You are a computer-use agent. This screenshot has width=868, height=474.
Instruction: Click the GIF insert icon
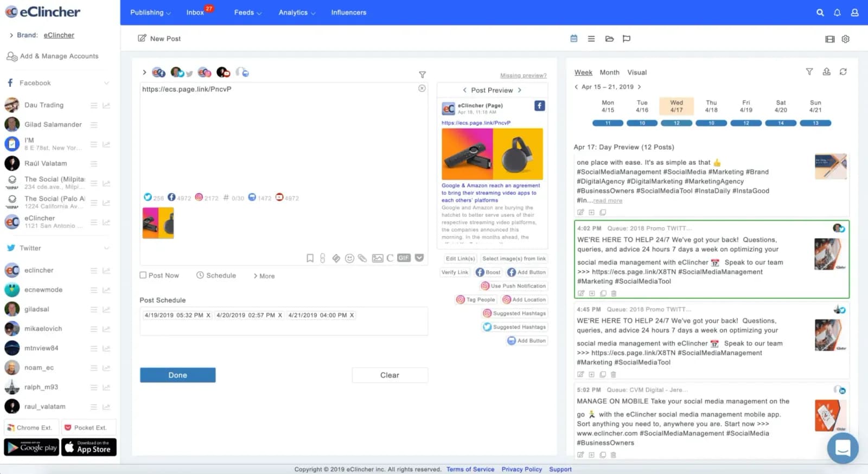(404, 258)
